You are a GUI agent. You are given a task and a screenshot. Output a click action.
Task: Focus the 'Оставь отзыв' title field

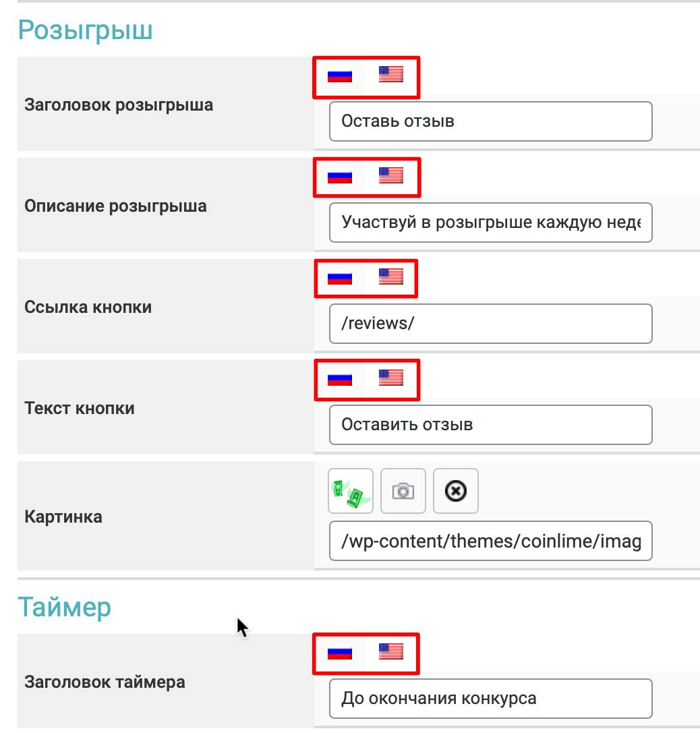tap(490, 121)
